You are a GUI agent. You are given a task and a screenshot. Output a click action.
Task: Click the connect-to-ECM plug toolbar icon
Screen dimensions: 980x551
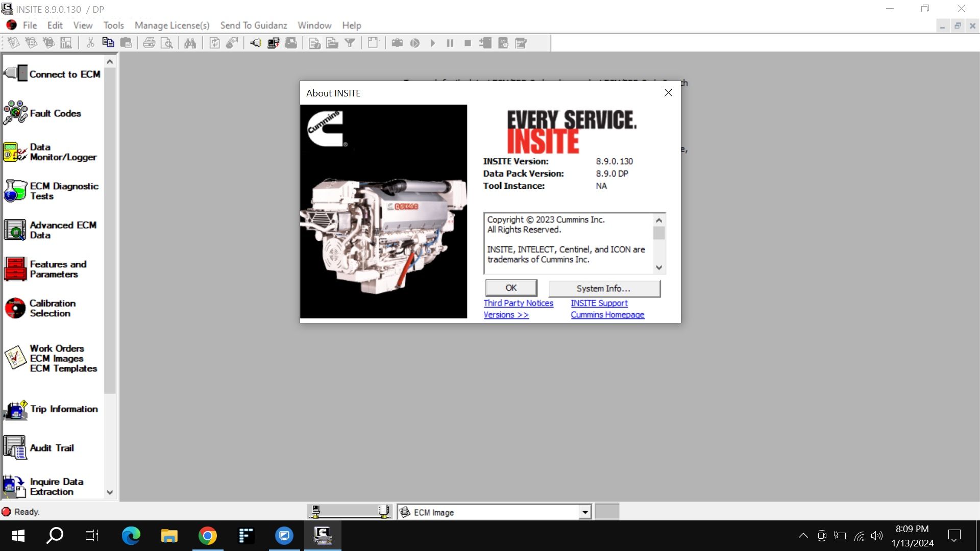click(x=256, y=43)
